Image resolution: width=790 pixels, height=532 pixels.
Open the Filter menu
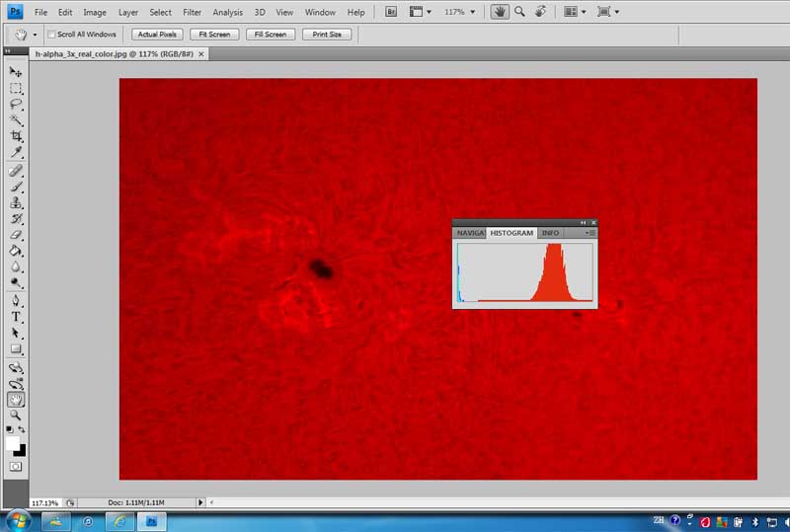[x=192, y=12]
